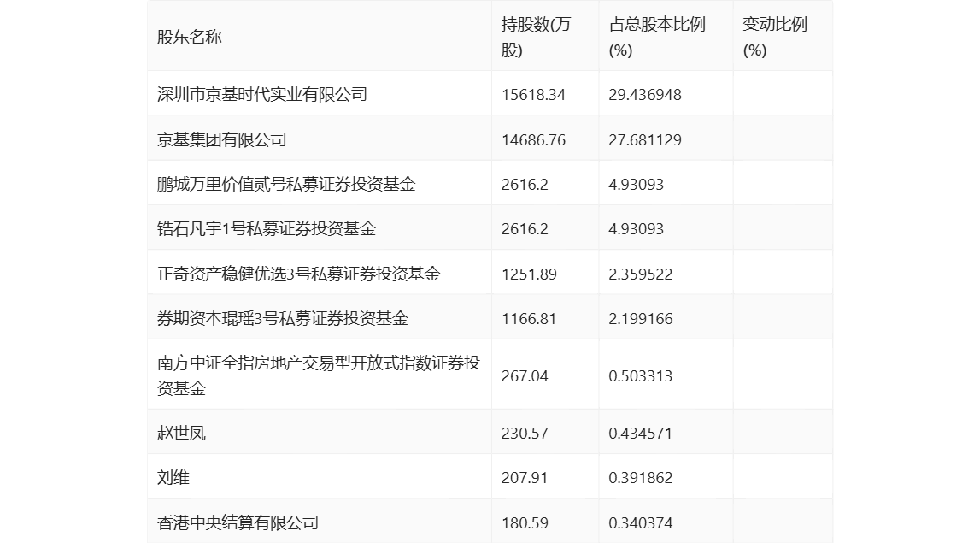Select 鹏城万里价值贰号私募证券投资基金 row name
Viewport: 980px width, 543px height.
286,184
